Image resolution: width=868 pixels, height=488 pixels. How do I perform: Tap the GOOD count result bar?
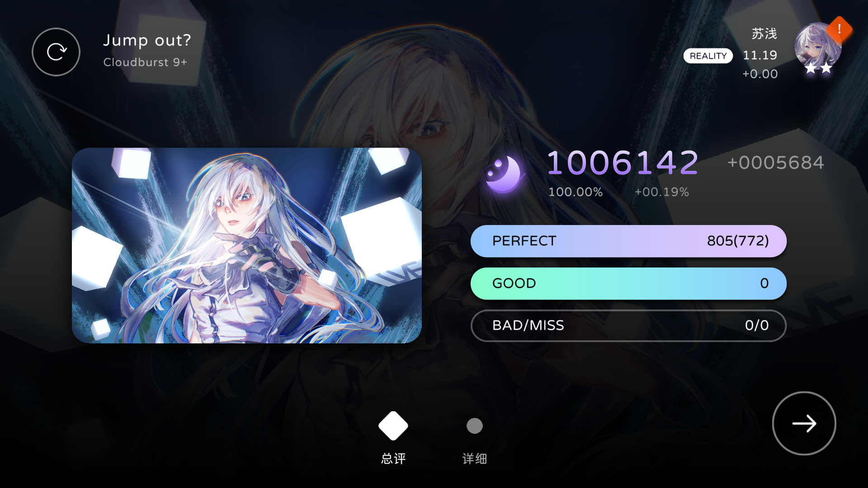[x=628, y=283]
